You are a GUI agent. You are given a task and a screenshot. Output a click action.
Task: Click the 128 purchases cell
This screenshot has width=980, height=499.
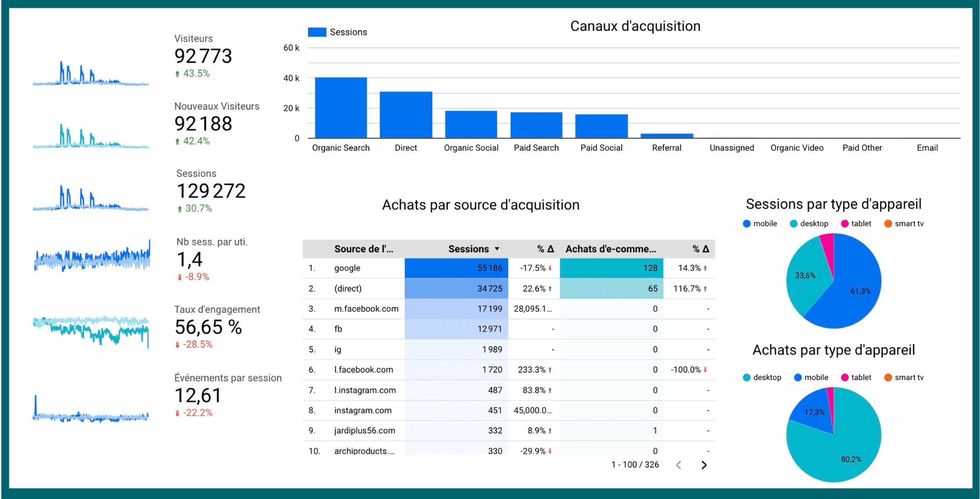click(611, 268)
